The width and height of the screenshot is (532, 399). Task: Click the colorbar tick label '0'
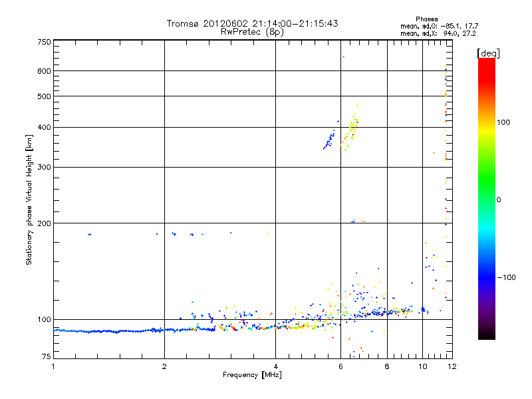(x=499, y=200)
